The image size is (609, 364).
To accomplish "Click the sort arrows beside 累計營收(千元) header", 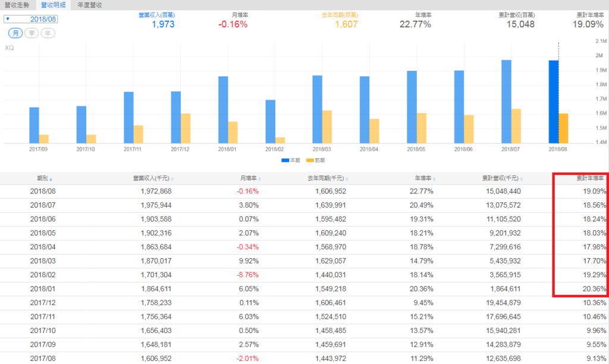I will 522,179.
